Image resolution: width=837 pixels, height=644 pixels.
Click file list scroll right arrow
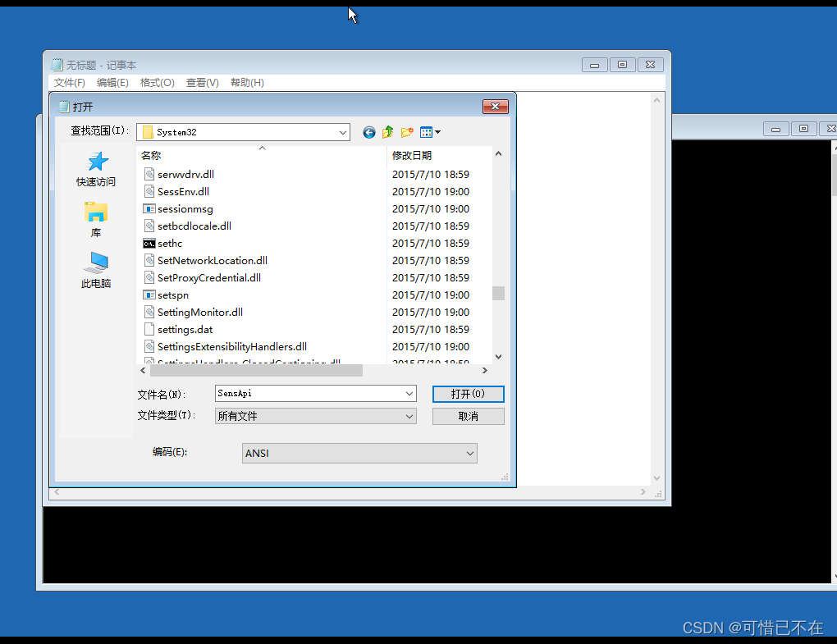[x=485, y=370]
